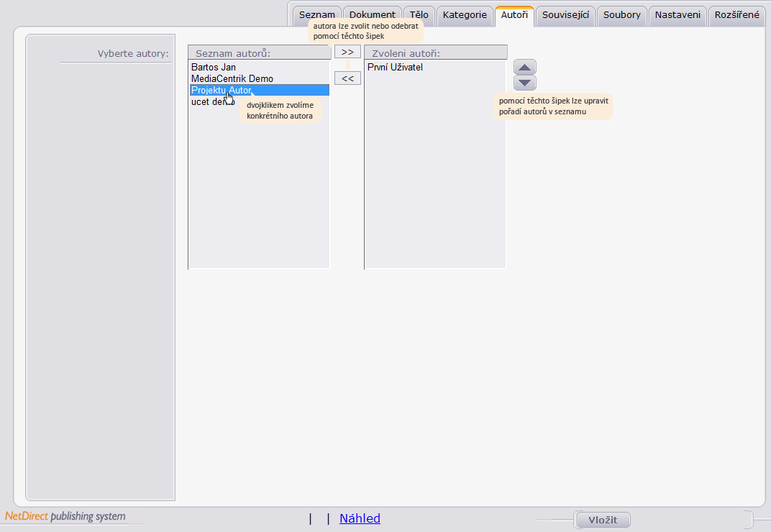Click the Vložit button

[x=603, y=520]
